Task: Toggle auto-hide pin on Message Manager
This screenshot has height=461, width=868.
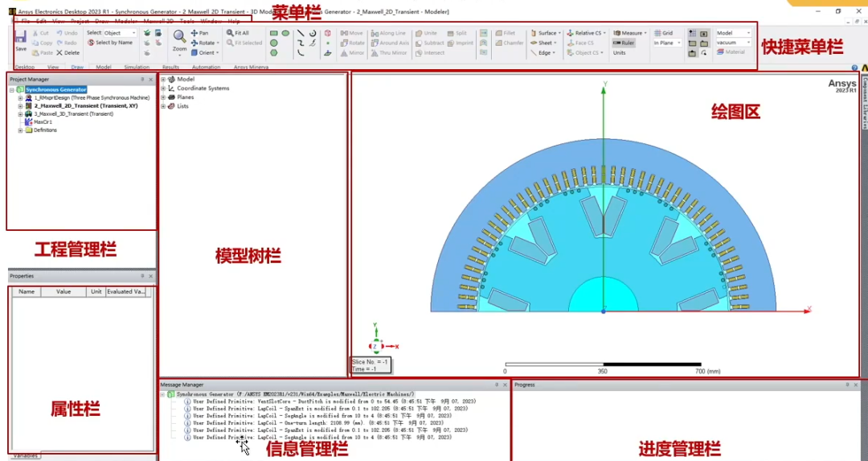Action: 497,385
